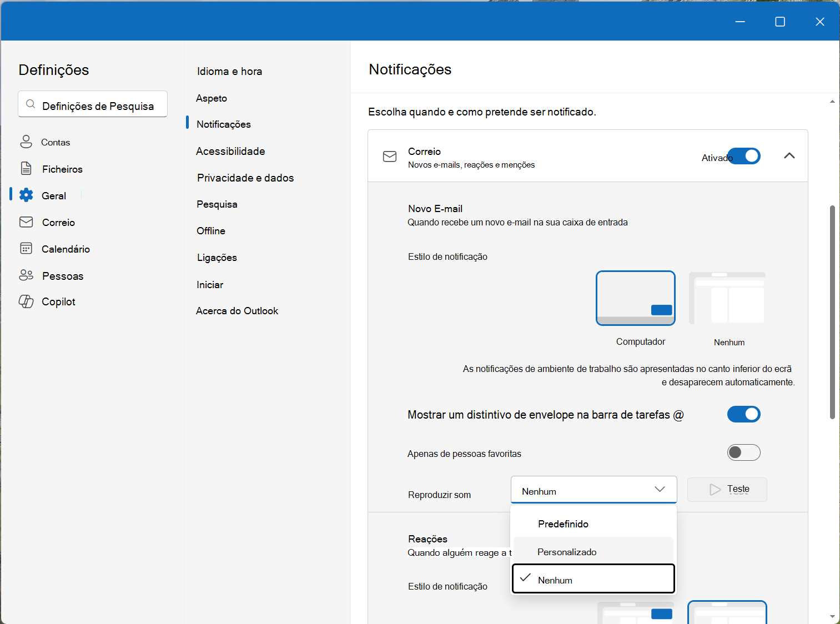Image resolution: width=840 pixels, height=624 pixels.
Task: Minimize the settings window
Action: pos(740,22)
